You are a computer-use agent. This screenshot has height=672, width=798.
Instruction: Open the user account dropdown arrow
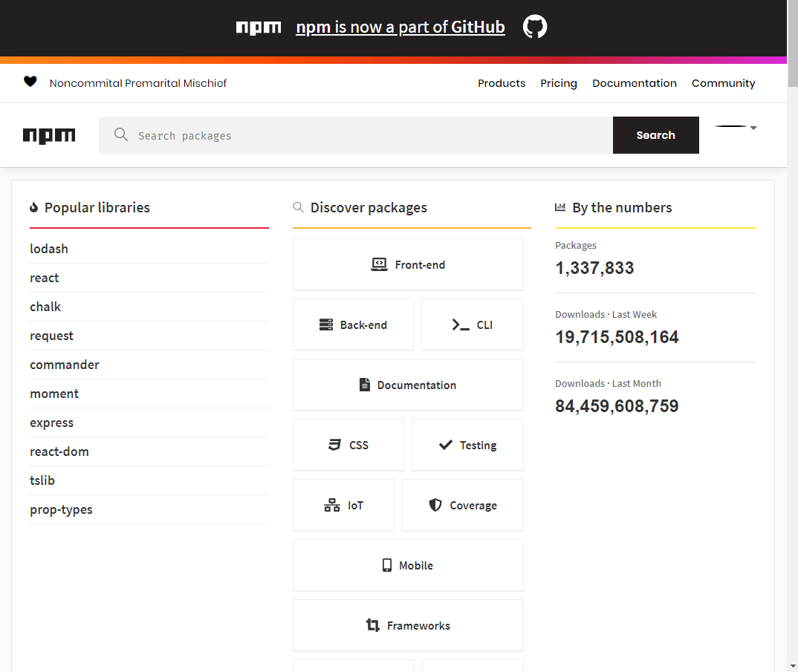pyautogui.click(x=753, y=128)
